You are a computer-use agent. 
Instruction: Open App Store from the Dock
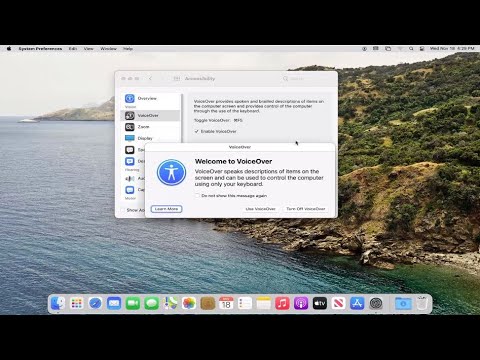coord(357,303)
